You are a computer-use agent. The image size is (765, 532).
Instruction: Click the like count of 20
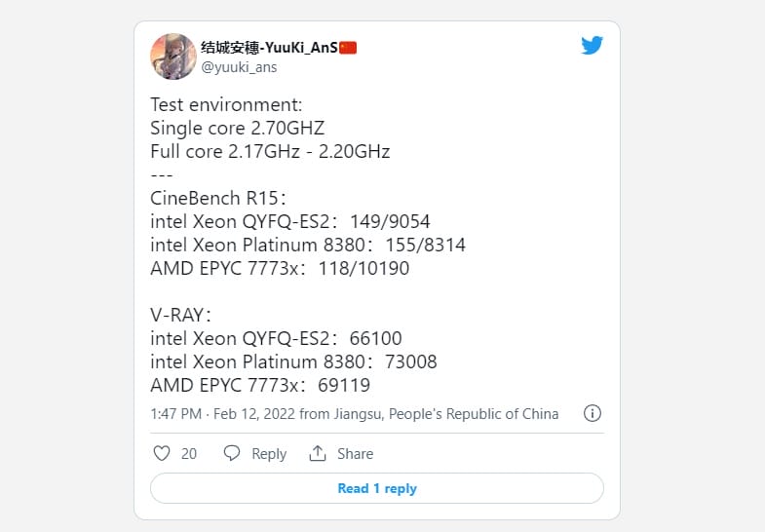click(x=189, y=454)
